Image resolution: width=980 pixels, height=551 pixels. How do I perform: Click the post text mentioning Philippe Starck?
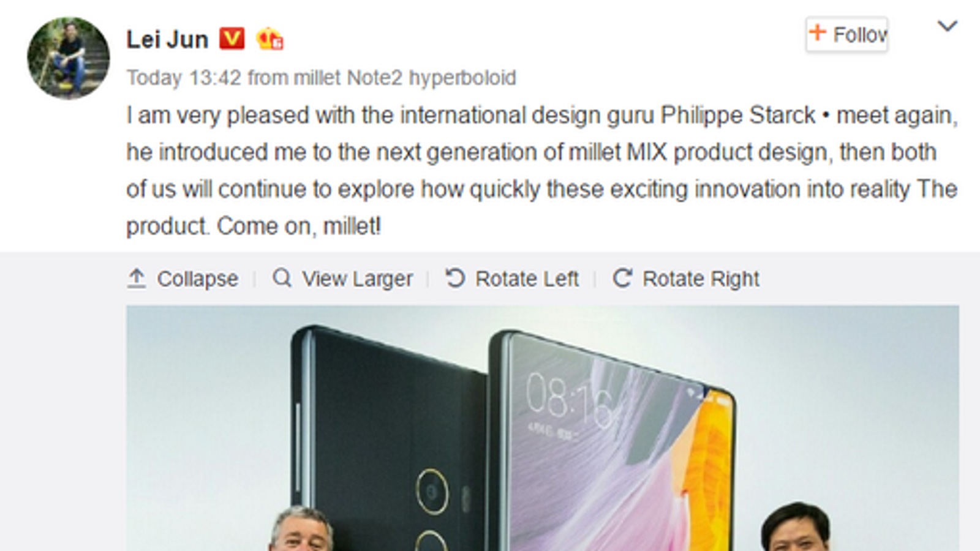point(542,171)
